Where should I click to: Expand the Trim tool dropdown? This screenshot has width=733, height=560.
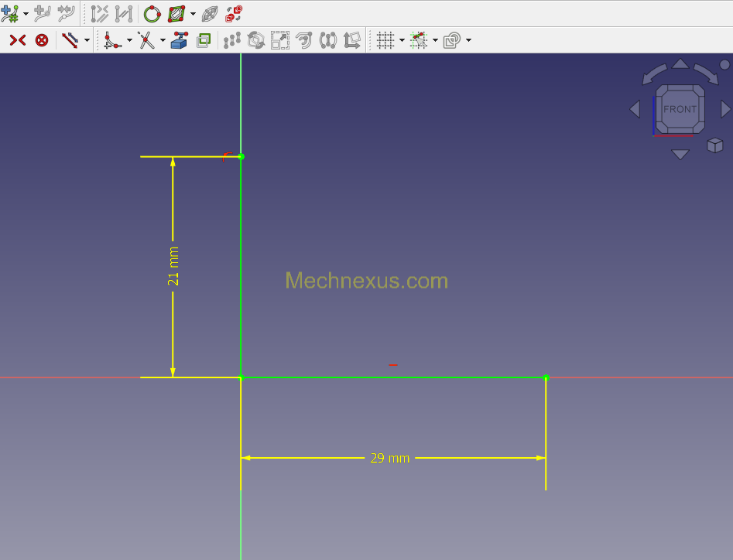point(163,41)
